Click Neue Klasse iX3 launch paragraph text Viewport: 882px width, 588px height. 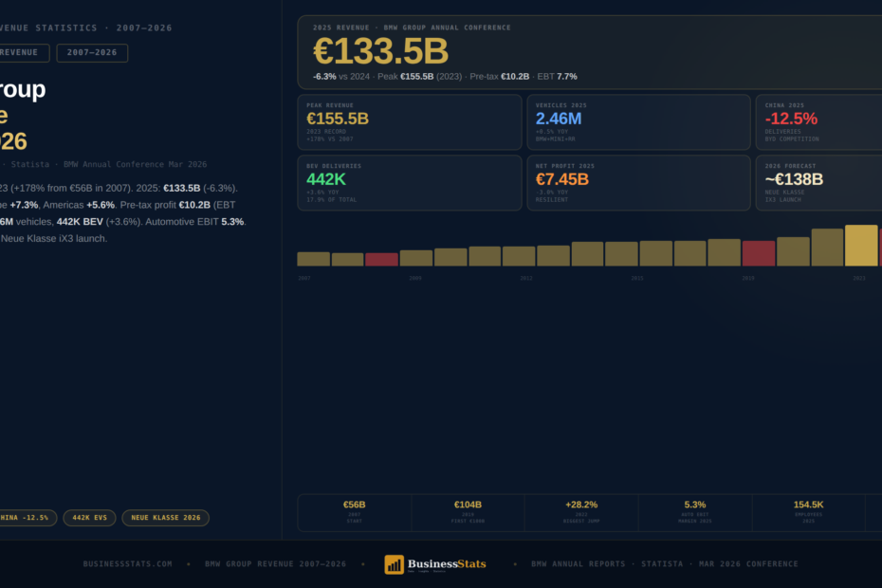tap(54, 239)
